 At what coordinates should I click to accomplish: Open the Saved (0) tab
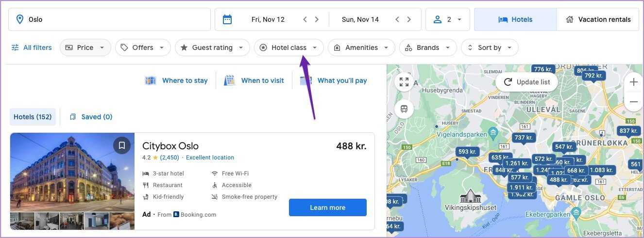tap(91, 117)
